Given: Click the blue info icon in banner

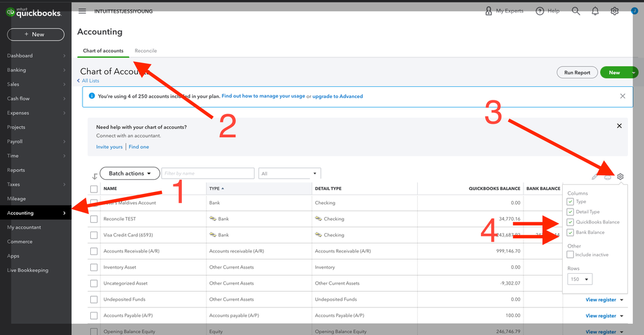Looking at the screenshot, I should 92,95.
